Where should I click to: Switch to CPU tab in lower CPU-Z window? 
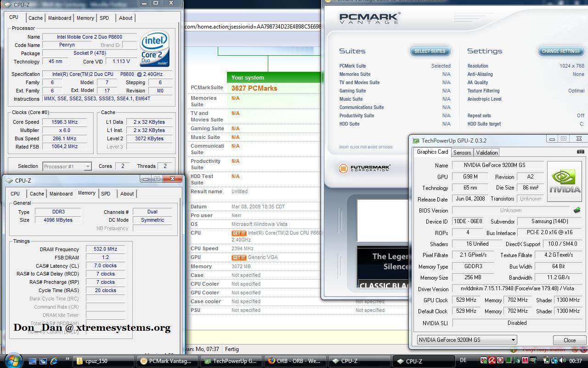click(15, 194)
